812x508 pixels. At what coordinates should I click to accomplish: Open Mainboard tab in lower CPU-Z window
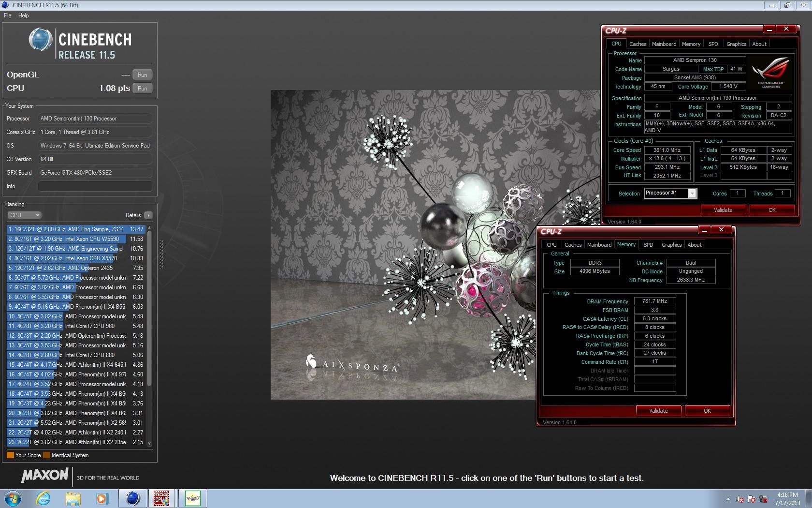(x=599, y=245)
